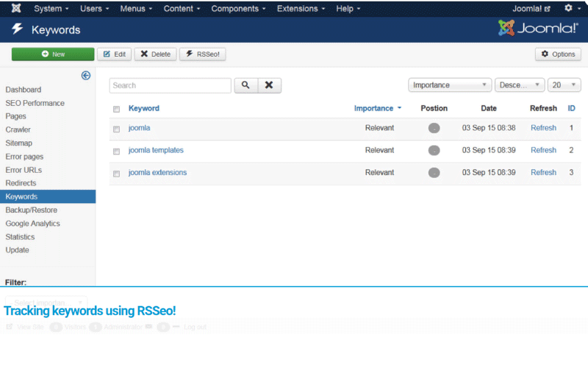Open the Importance sort-by dropdown

pos(450,85)
